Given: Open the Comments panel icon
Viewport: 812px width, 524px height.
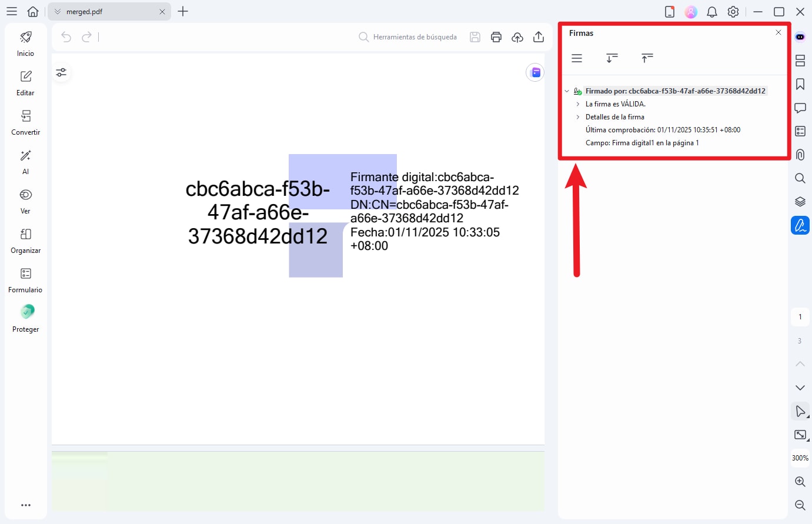Looking at the screenshot, I should click(x=800, y=108).
